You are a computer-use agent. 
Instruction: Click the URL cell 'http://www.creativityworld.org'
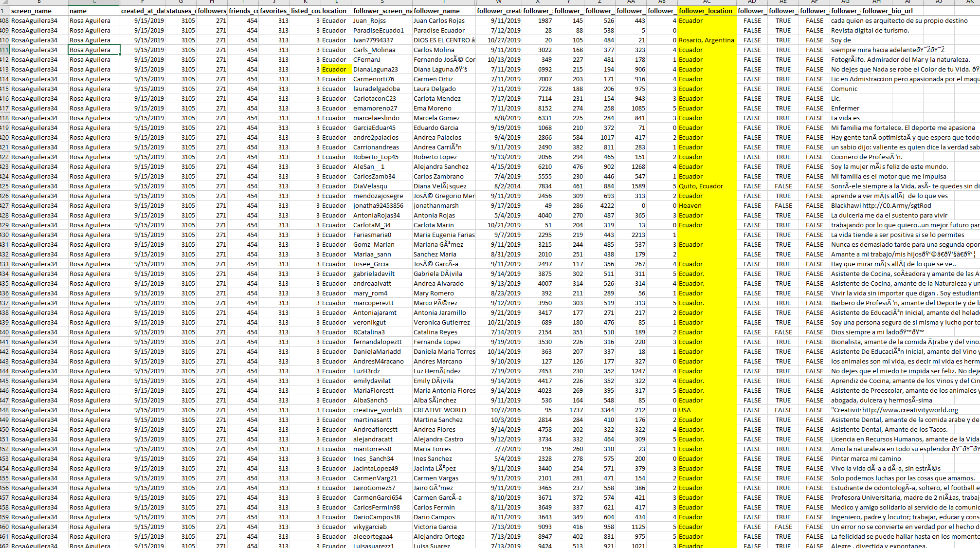point(910,410)
